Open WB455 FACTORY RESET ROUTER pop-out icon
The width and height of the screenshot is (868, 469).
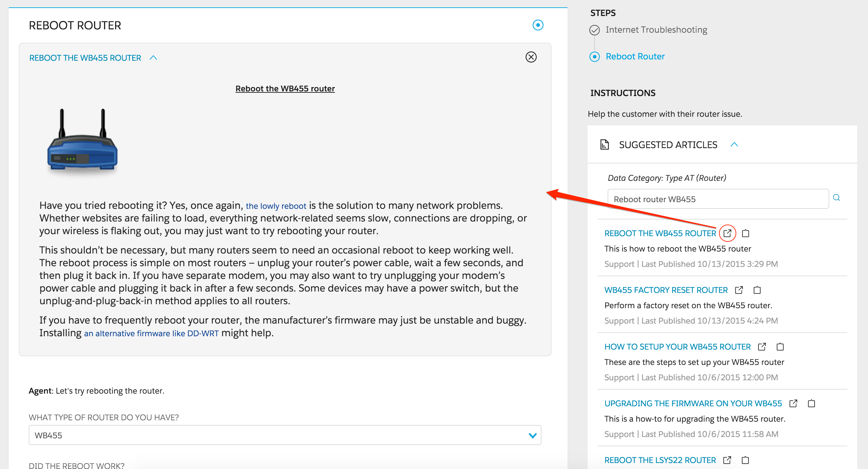[x=738, y=290]
